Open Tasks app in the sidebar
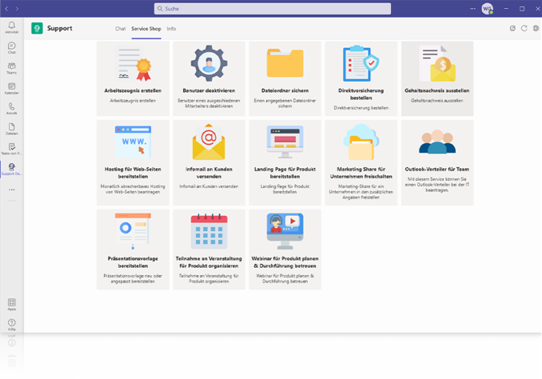Image resolution: width=542 pixels, height=379 pixels. pos(11,149)
